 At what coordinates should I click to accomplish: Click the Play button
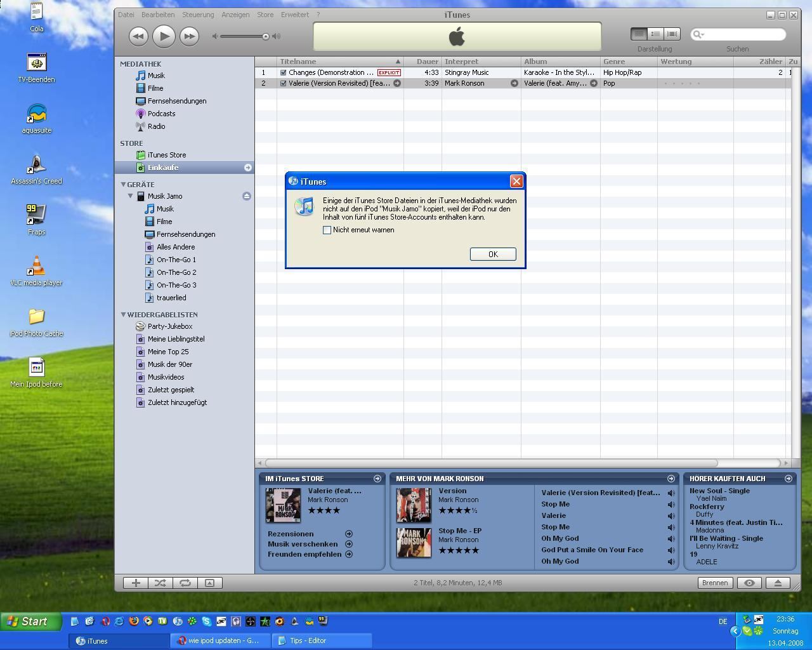click(164, 36)
